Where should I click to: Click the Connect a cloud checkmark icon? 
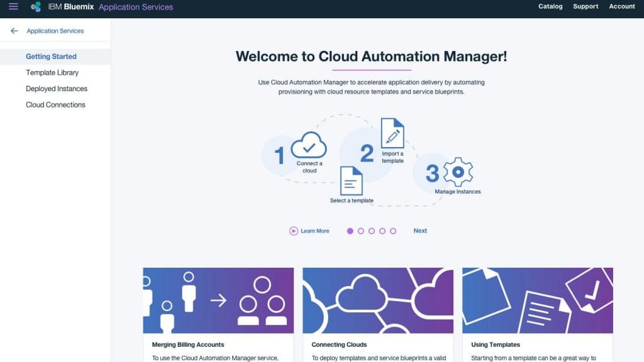click(x=309, y=145)
